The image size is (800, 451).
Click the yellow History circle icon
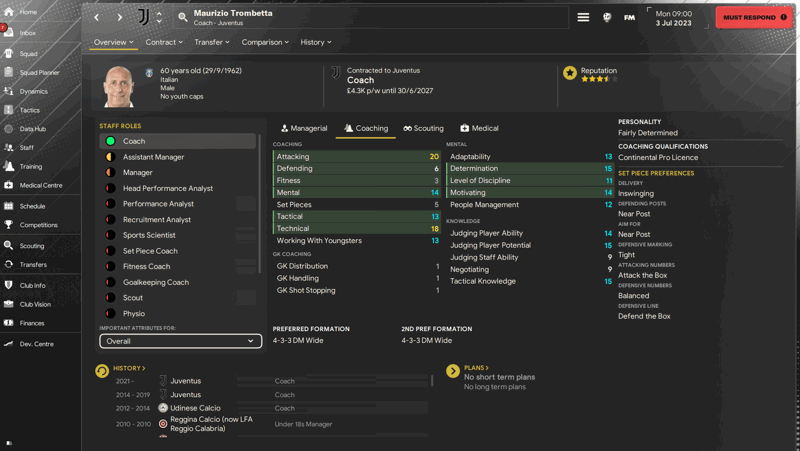102,371
